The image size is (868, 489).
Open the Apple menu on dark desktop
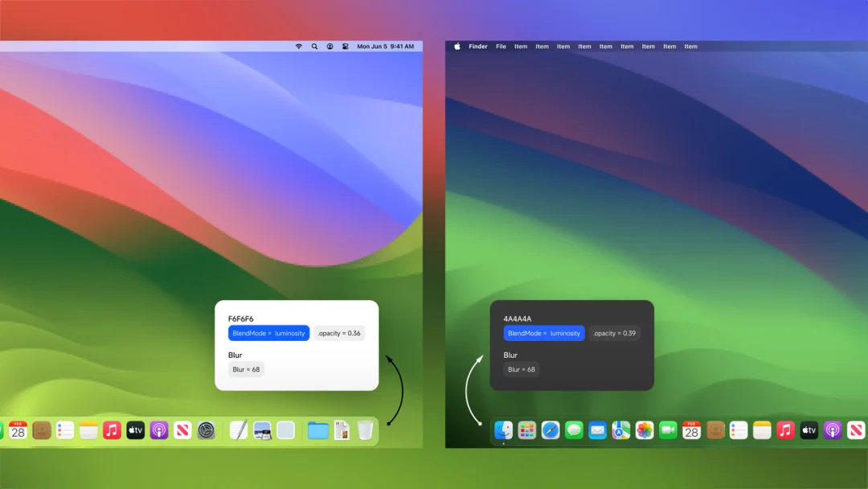(457, 47)
